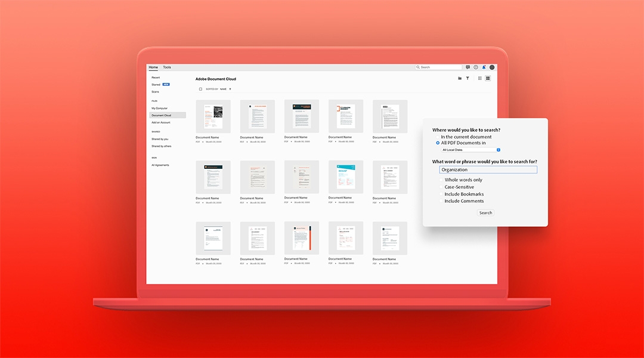
Task: Tick the select-all checkbox beside Sorted By
Action: (200, 89)
